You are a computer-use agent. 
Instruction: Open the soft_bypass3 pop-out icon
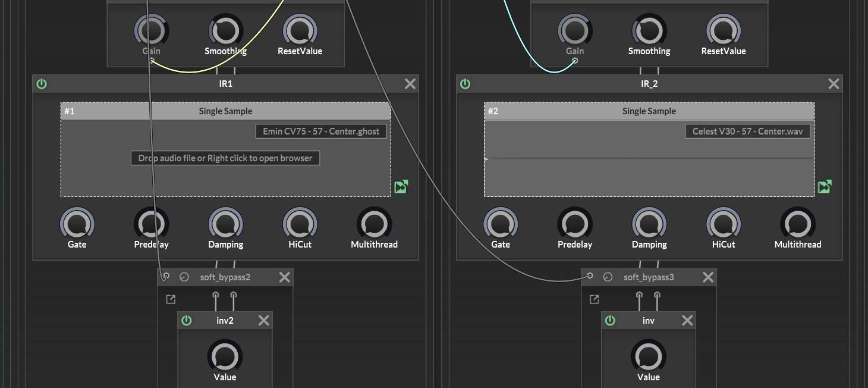[x=594, y=299]
